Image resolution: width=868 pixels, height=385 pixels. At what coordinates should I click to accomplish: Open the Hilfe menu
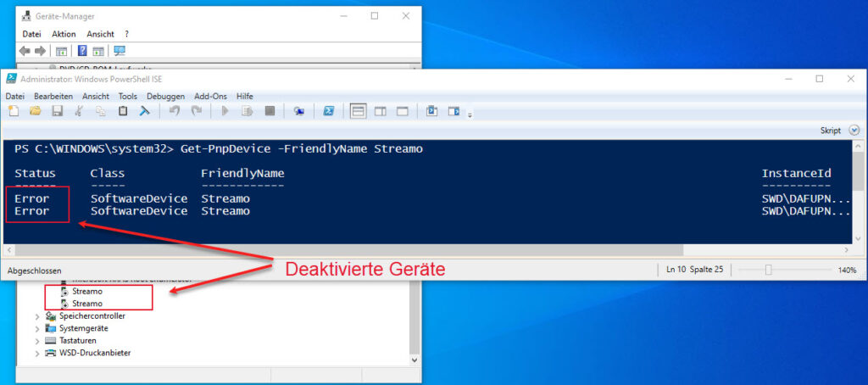coord(245,97)
